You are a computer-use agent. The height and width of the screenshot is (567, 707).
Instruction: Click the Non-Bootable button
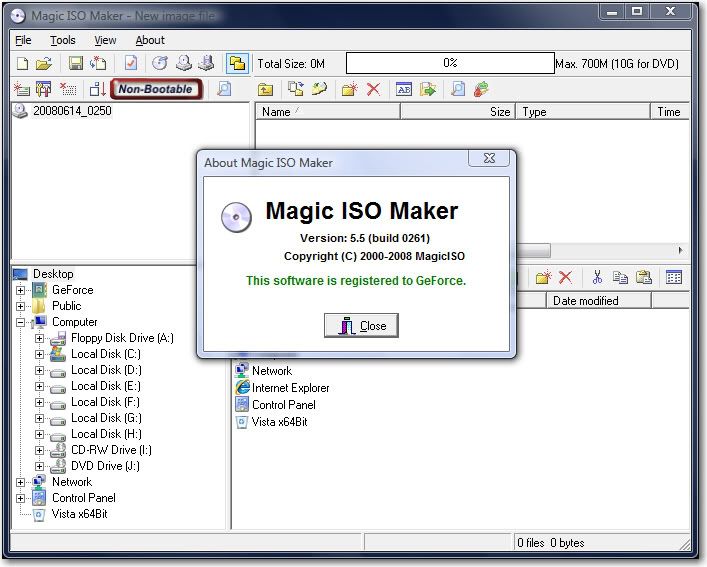(x=156, y=89)
